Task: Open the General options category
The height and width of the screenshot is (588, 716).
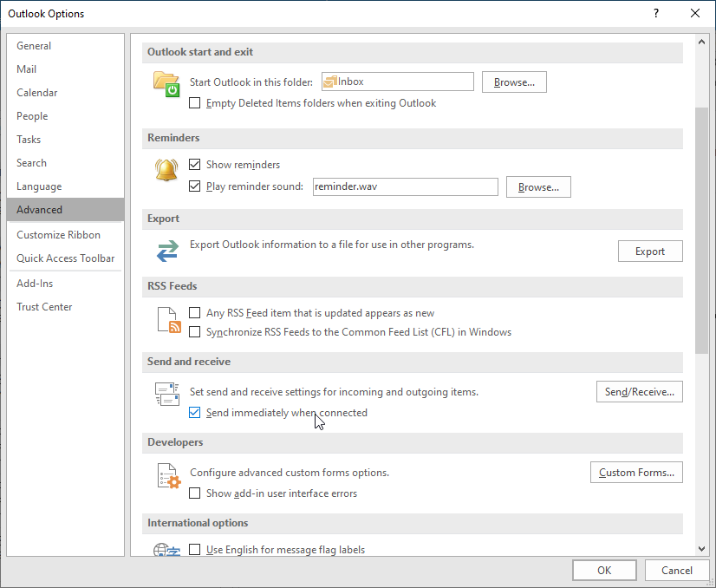Action: click(65, 46)
